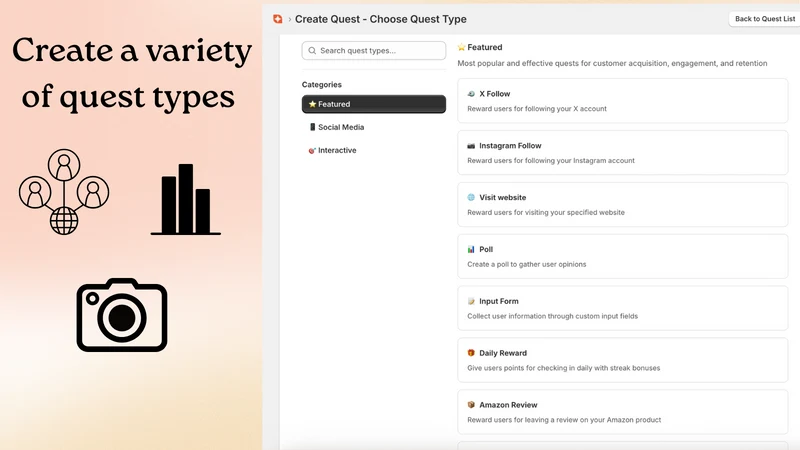This screenshot has width=800, height=450.
Task: Click the 'Most popular and effective quests' description
Action: (612, 63)
